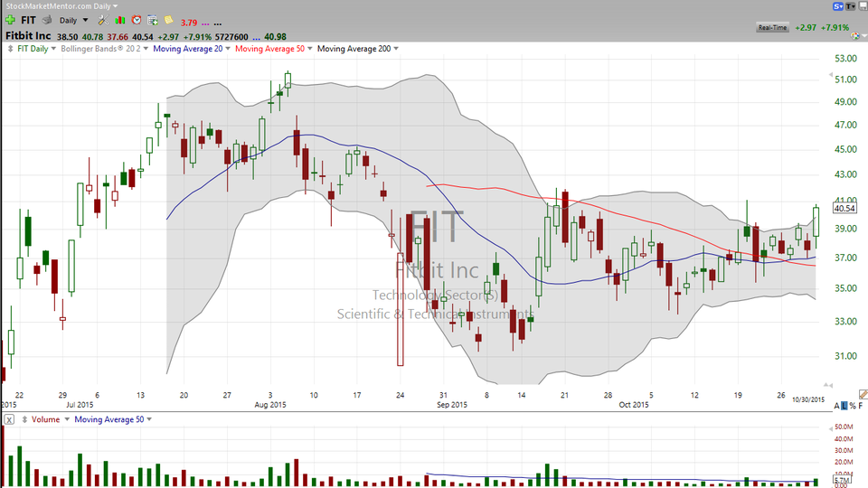Click the Oct 2015 axis label
The width and height of the screenshot is (868, 488).
point(633,405)
